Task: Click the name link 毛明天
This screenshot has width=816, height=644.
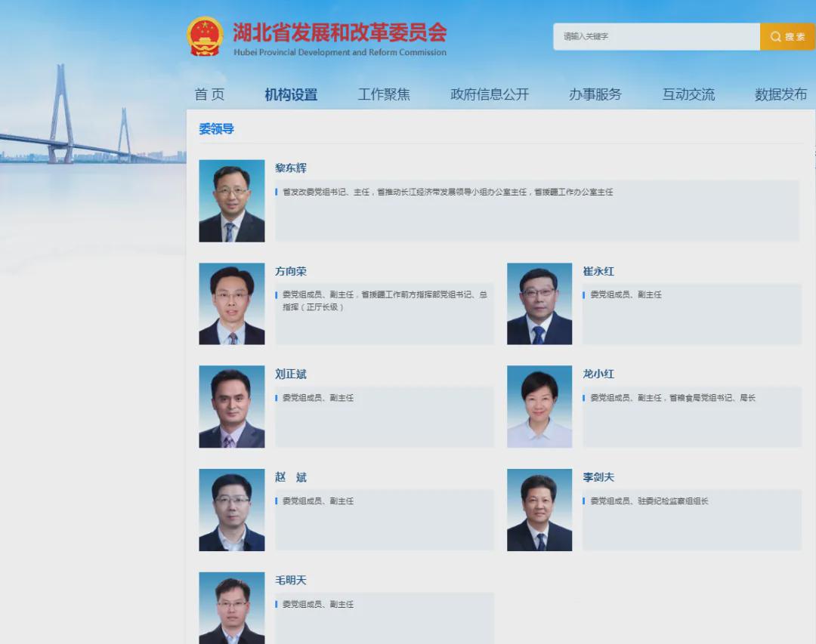Action: click(291, 580)
